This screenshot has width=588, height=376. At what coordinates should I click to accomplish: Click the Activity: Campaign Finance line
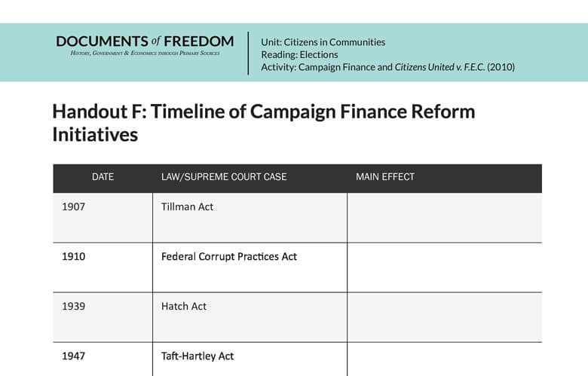pyautogui.click(x=387, y=67)
